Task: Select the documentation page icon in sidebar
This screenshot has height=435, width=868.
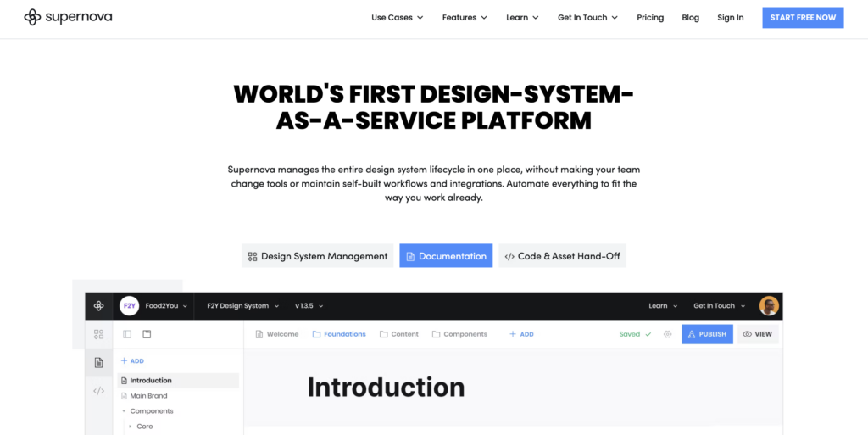Action: (x=99, y=363)
